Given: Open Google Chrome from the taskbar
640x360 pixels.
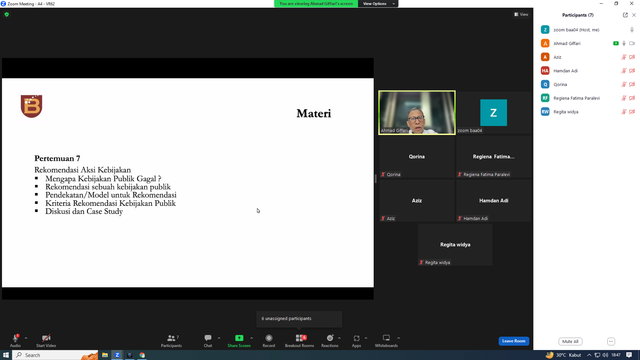Looking at the screenshot, I should click(x=142, y=355).
